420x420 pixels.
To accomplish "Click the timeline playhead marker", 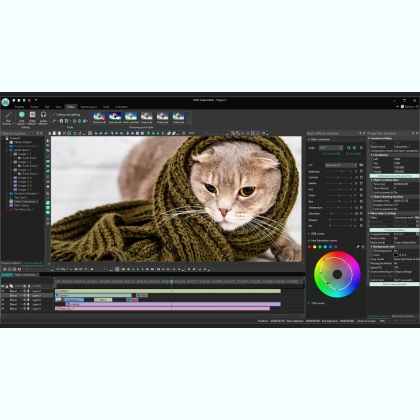I will tap(172, 282).
